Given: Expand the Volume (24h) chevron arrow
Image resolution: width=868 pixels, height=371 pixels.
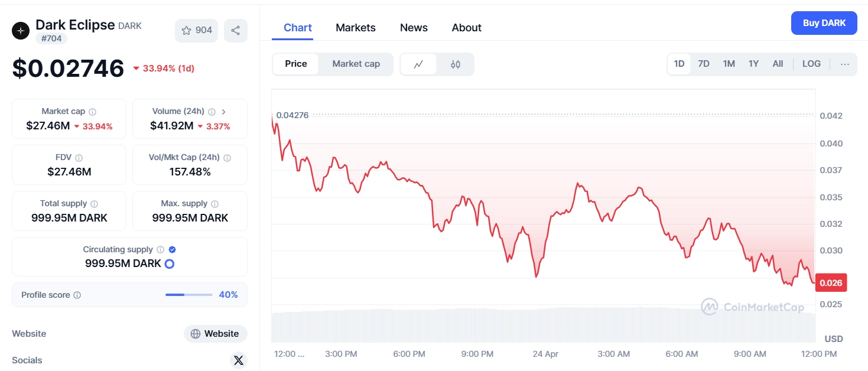Looking at the screenshot, I should point(223,112).
